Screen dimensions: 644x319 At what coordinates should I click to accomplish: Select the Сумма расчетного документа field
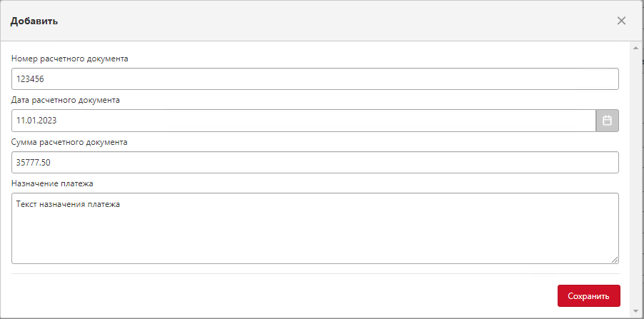click(x=315, y=163)
